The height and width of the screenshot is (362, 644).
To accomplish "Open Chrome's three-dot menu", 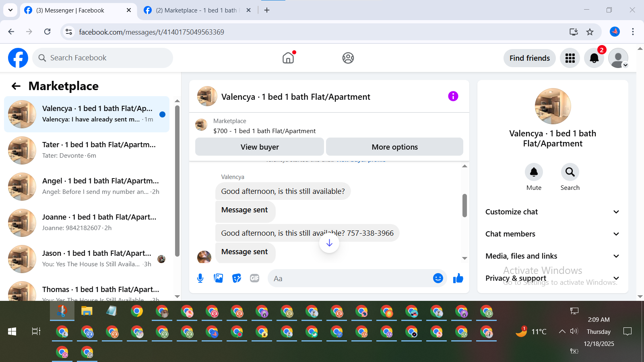I will (633, 32).
